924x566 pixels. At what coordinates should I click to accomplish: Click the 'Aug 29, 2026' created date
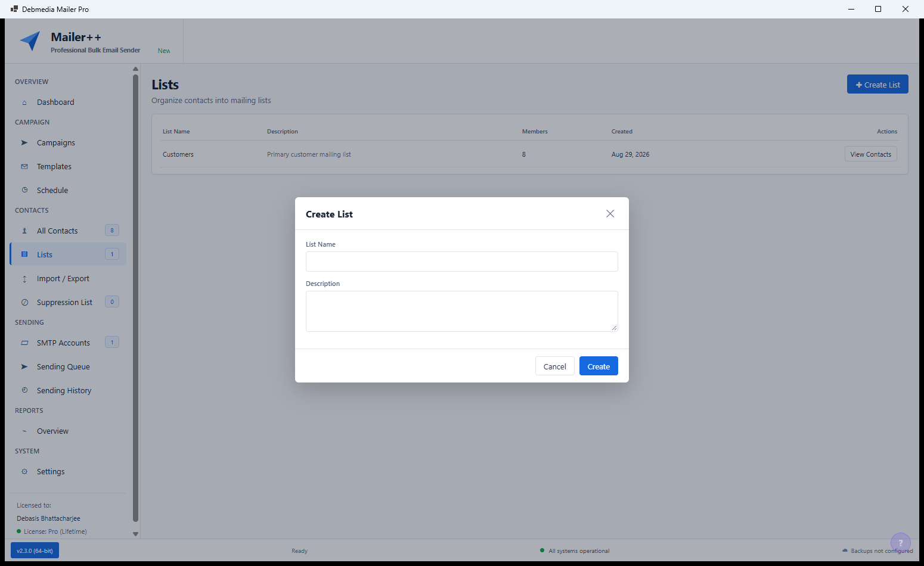point(630,154)
